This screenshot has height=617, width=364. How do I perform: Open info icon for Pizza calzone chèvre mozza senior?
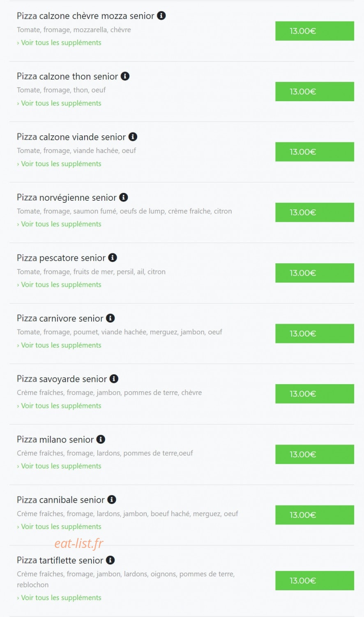pos(161,16)
